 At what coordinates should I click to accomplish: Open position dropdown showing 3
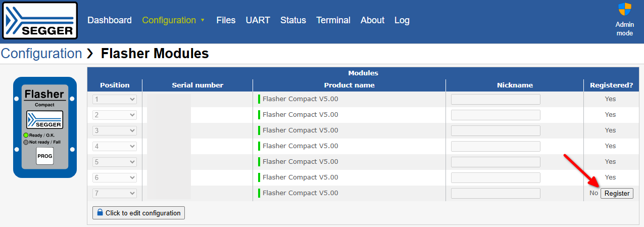[x=115, y=130]
